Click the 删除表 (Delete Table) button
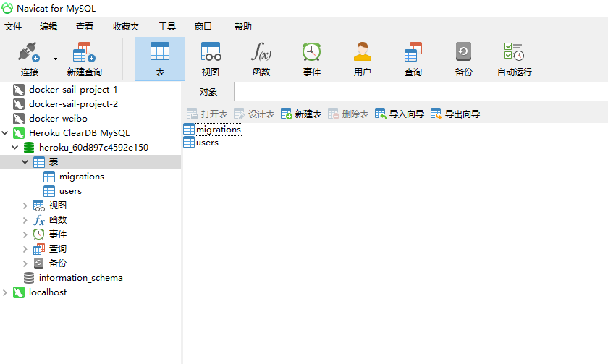 pos(348,114)
